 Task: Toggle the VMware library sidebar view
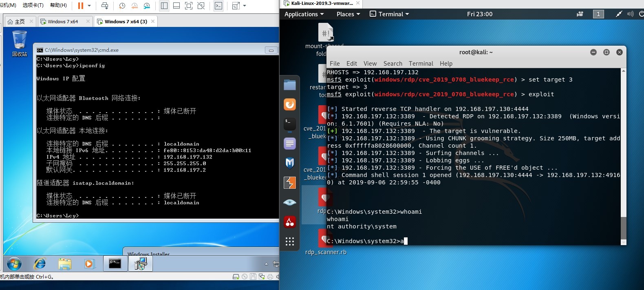pyautogui.click(x=164, y=6)
